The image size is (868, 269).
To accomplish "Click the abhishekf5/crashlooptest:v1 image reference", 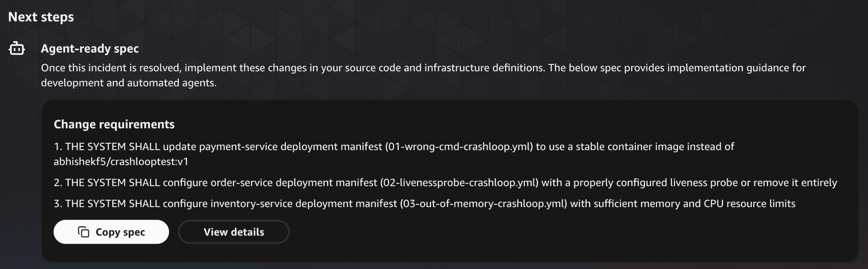I will [x=121, y=161].
